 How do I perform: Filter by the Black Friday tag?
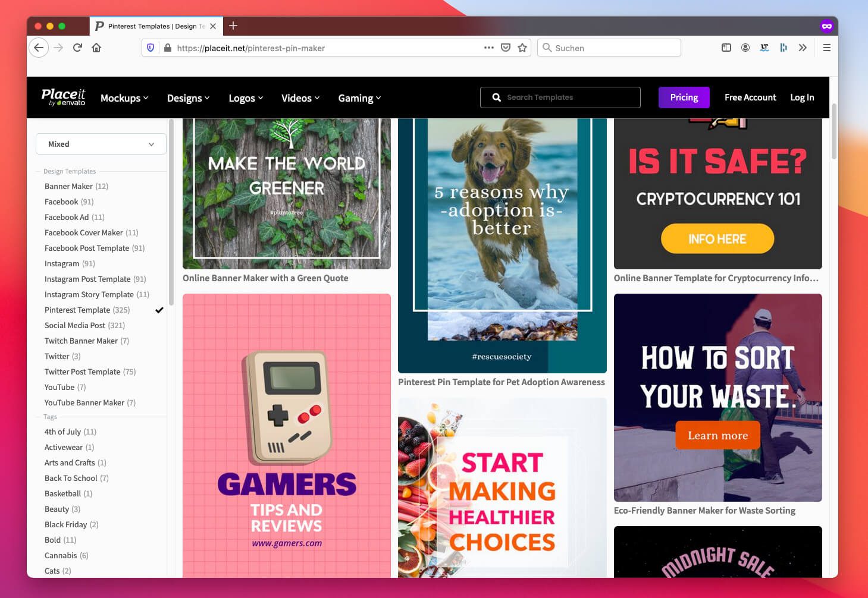pyautogui.click(x=71, y=524)
